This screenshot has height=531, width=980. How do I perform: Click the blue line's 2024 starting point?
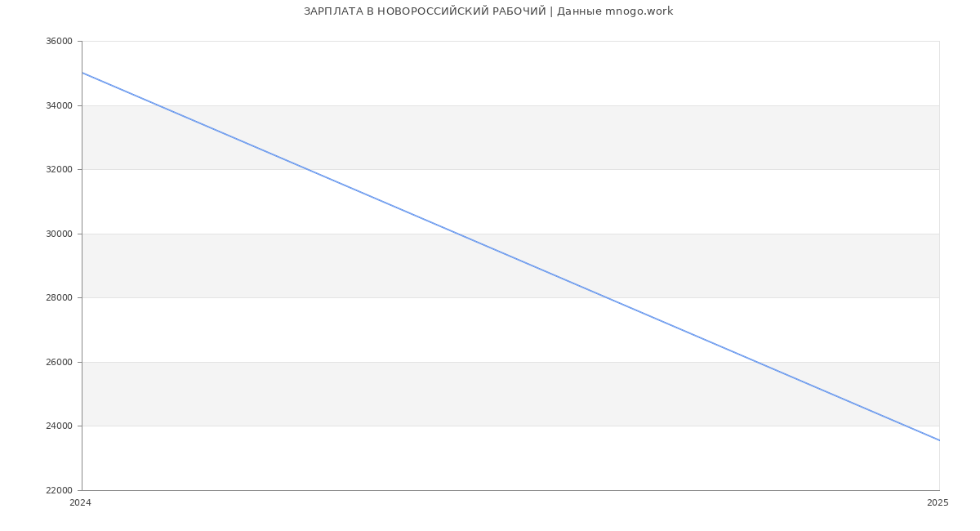click(x=82, y=73)
